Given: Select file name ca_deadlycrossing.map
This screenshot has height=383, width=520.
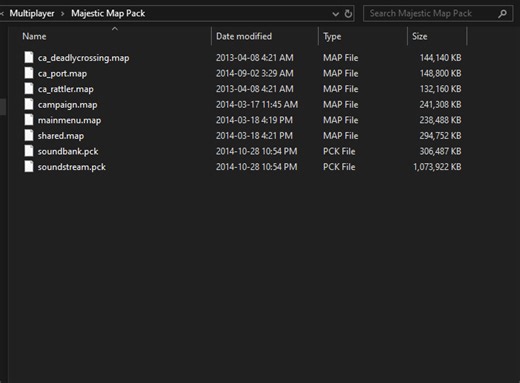Looking at the screenshot, I should (x=83, y=58).
